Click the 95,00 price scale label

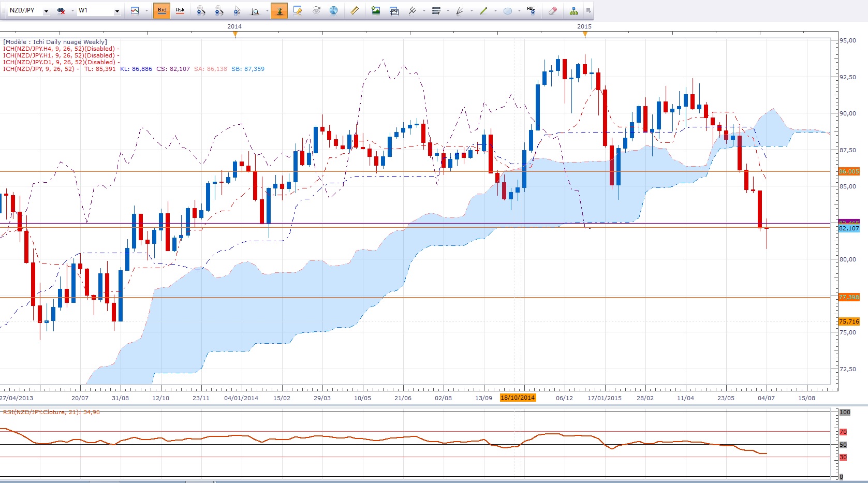[x=848, y=40]
